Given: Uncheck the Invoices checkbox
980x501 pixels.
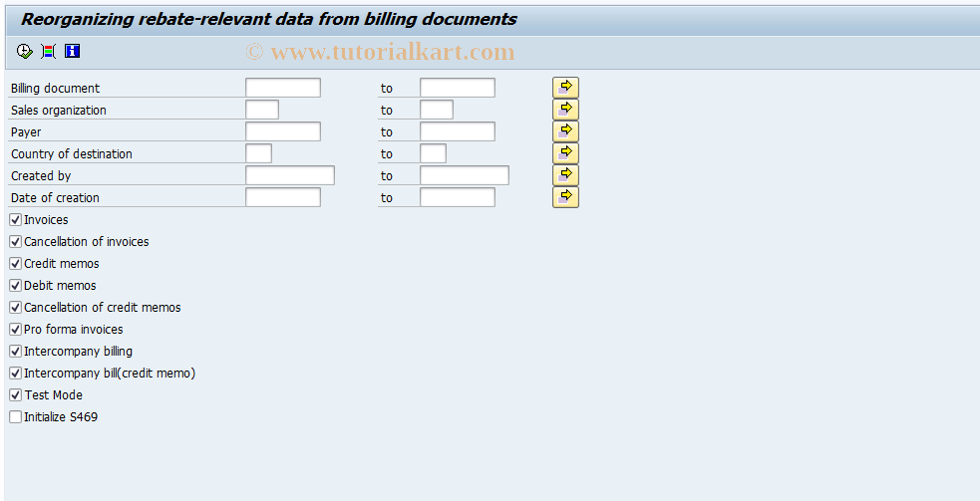Looking at the screenshot, I should coord(16,220).
